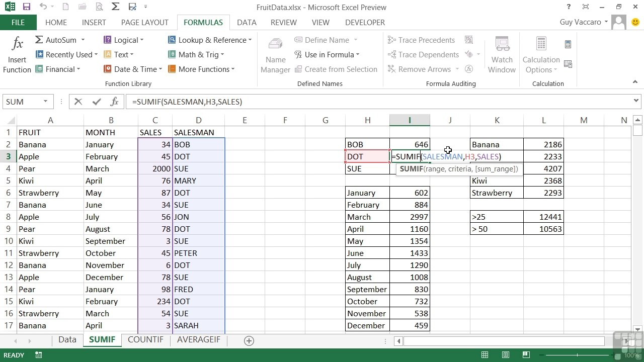Click the macro recording icon in status bar
The width and height of the screenshot is (644, 362).
tap(38, 355)
